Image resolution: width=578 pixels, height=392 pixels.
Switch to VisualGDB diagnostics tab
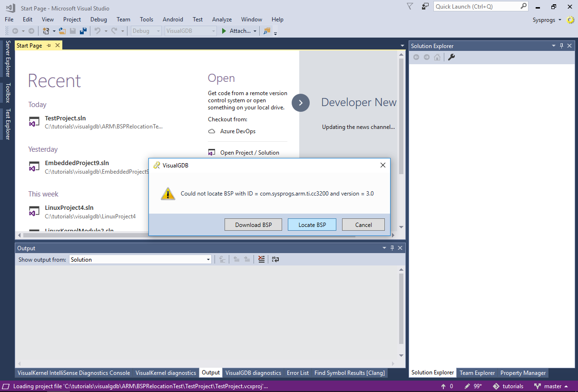click(x=253, y=372)
